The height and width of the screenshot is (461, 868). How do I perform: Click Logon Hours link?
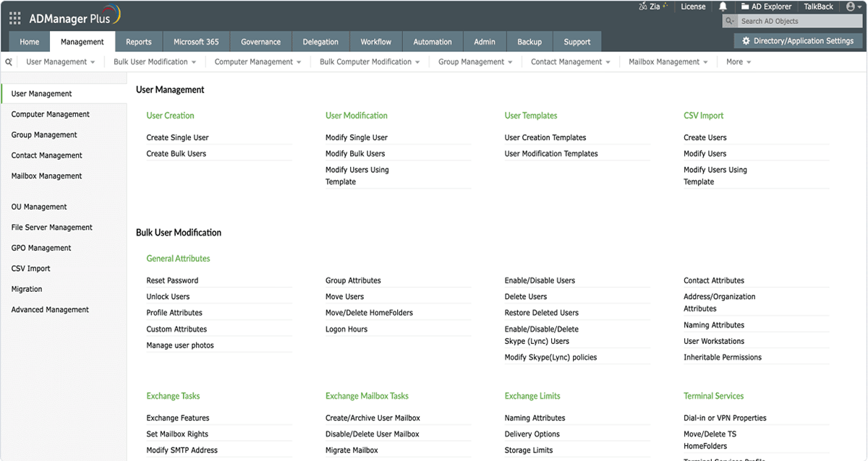tap(346, 329)
